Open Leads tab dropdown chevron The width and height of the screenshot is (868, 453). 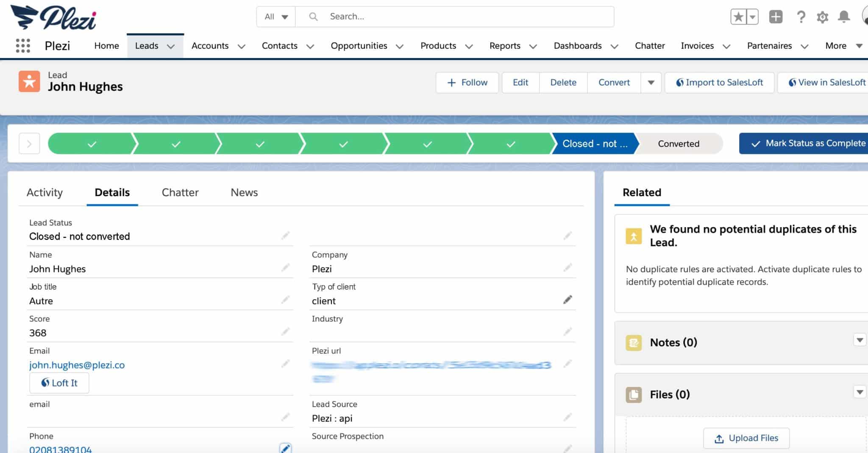pyautogui.click(x=171, y=47)
